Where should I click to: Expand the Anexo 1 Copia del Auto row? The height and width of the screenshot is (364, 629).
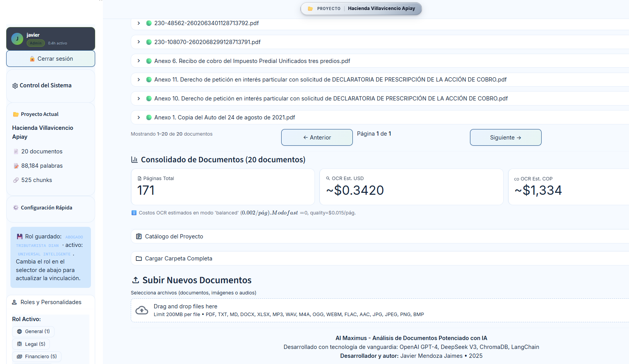380,117
